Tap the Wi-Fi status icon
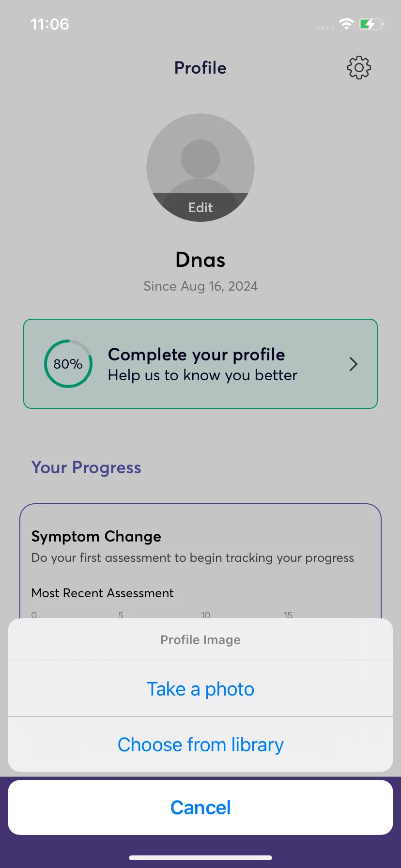Image resolution: width=401 pixels, height=868 pixels. [x=346, y=24]
